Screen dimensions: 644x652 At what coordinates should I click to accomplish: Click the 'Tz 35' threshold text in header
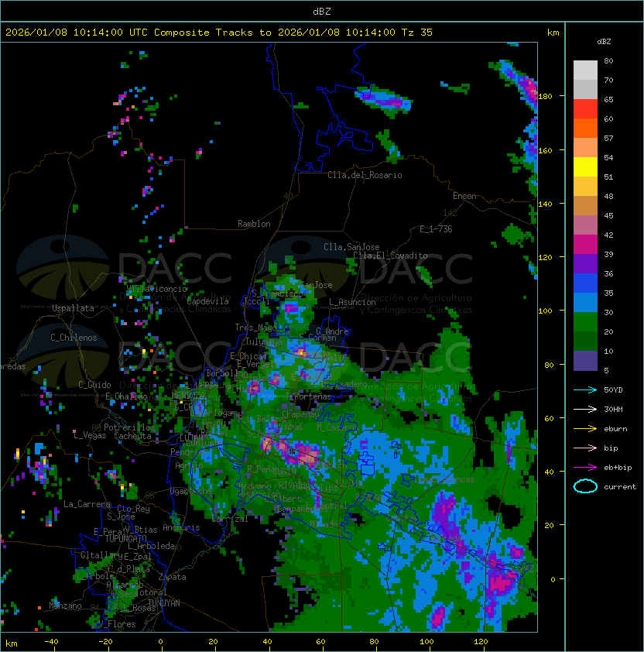(x=417, y=33)
